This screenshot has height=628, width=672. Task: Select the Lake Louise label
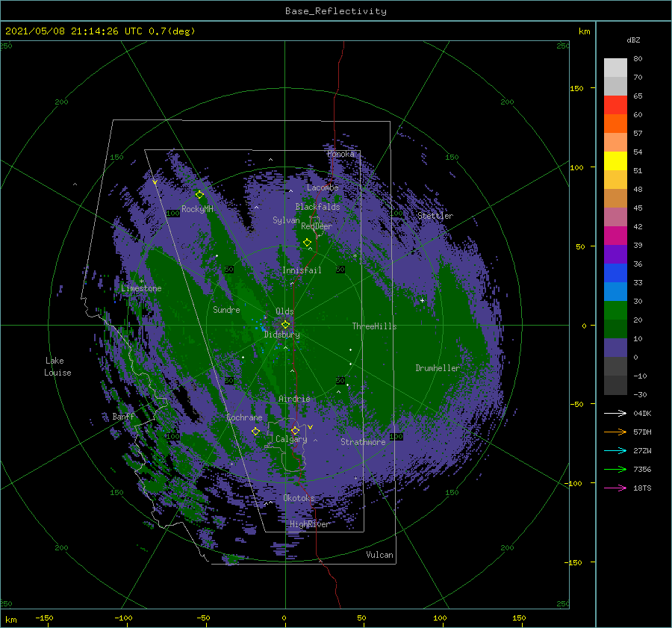point(57,367)
